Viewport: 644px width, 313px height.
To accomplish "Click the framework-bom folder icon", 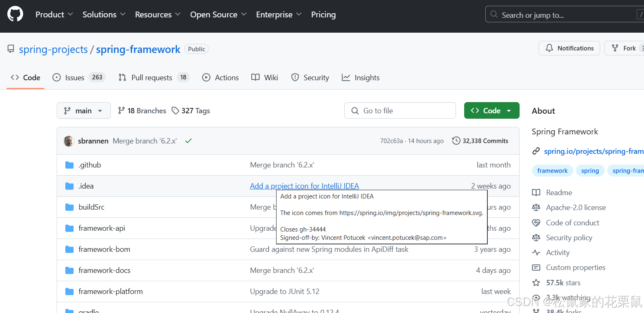I will point(69,249).
